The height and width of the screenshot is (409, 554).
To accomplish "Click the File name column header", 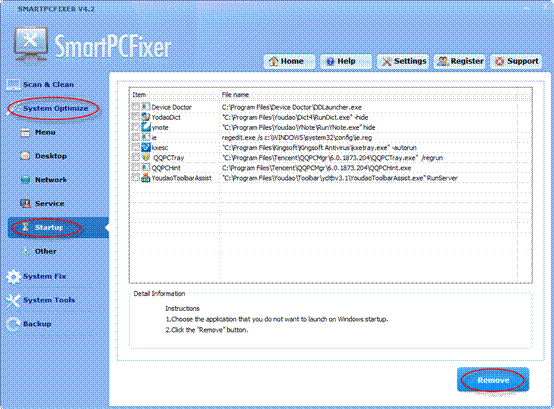I will coord(235,95).
